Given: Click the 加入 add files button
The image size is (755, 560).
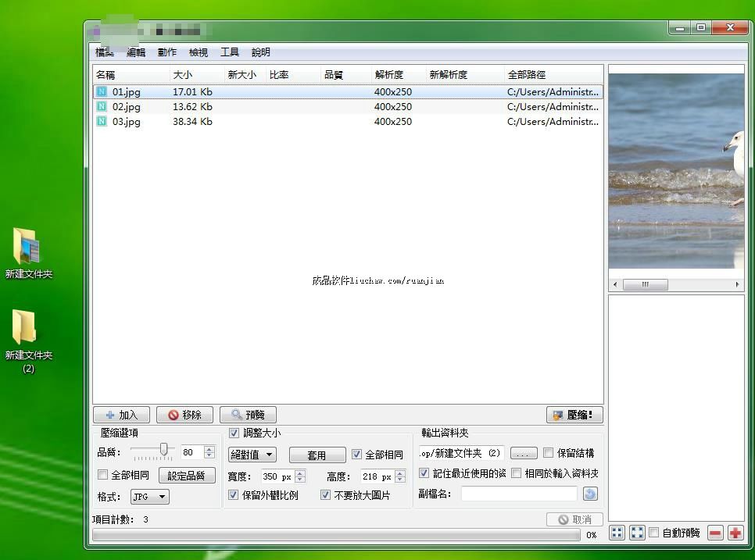Looking at the screenshot, I should [121, 415].
